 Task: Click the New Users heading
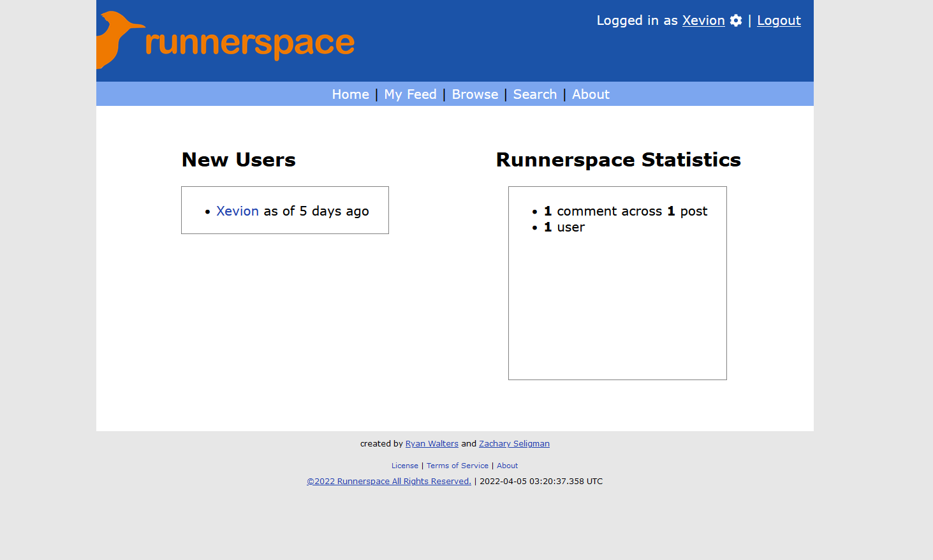[239, 159]
